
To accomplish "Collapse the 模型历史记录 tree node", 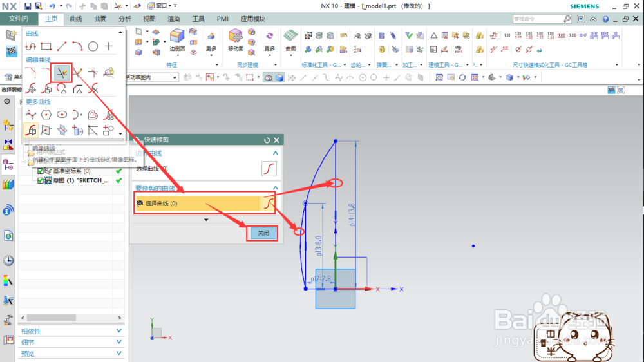I will click(23, 162).
